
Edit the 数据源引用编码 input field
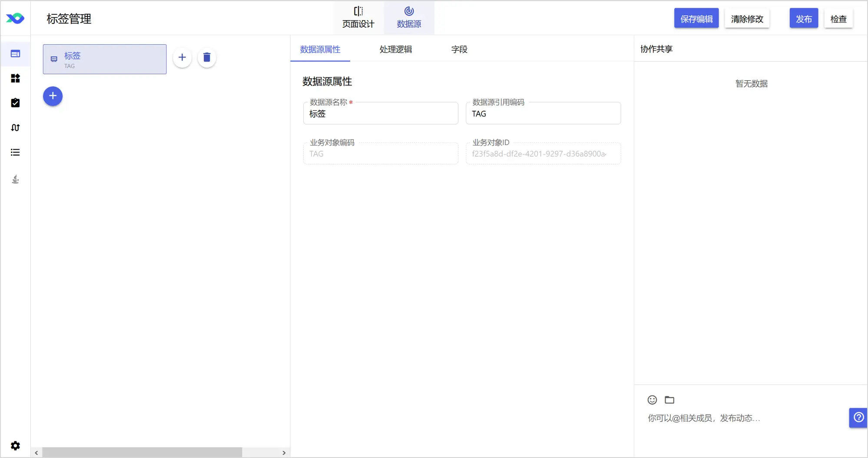[x=543, y=114]
